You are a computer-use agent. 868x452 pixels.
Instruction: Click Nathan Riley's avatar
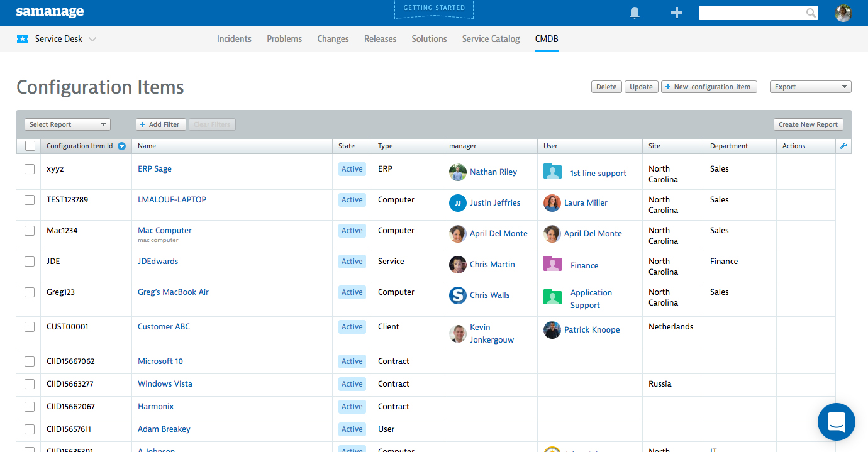pos(458,172)
